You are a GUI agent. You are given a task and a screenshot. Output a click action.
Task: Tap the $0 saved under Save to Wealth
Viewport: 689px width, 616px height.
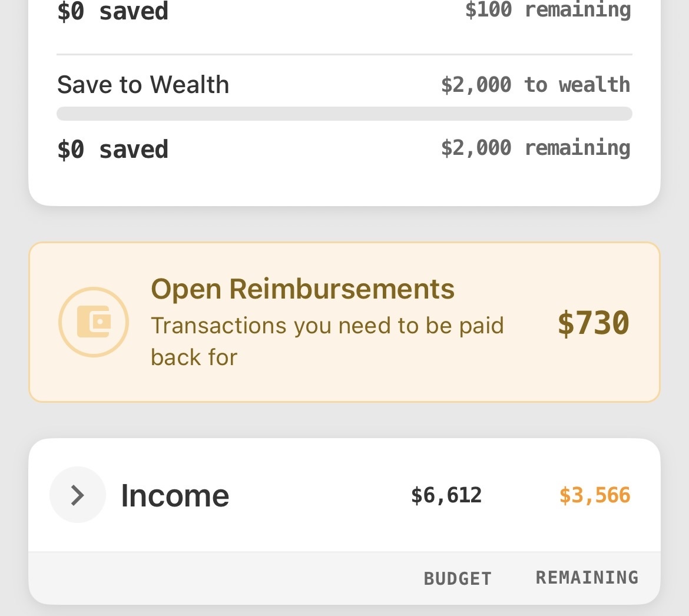tap(112, 150)
